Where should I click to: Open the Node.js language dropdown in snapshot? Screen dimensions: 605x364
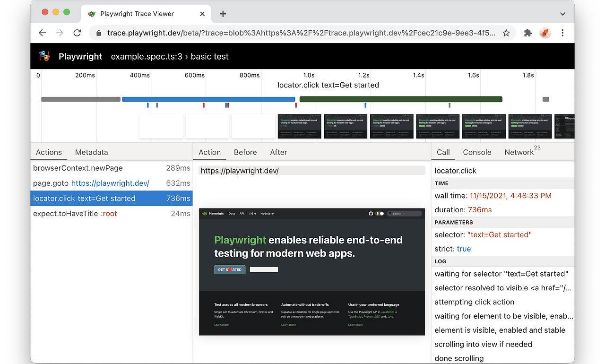(x=267, y=214)
